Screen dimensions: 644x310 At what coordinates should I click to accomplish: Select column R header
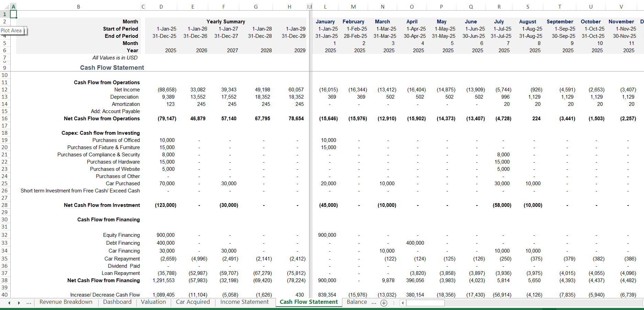pyautogui.click(x=499, y=7)
